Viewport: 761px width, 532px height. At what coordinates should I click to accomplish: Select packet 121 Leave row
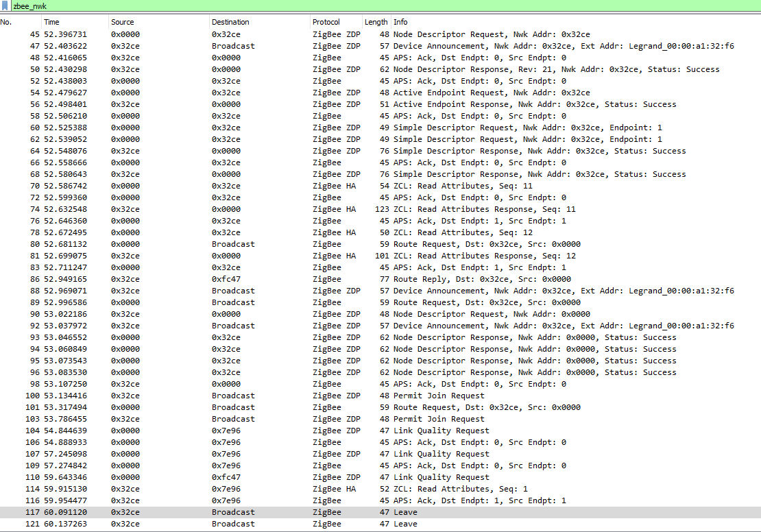[x=380, y=524]
